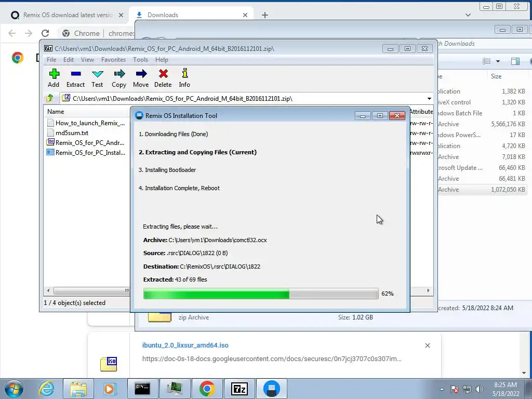The width and height of the screenshot is (532, 399).
Task: Switch to Remix OS installer on taskbar
Action: tap(271, 389)
